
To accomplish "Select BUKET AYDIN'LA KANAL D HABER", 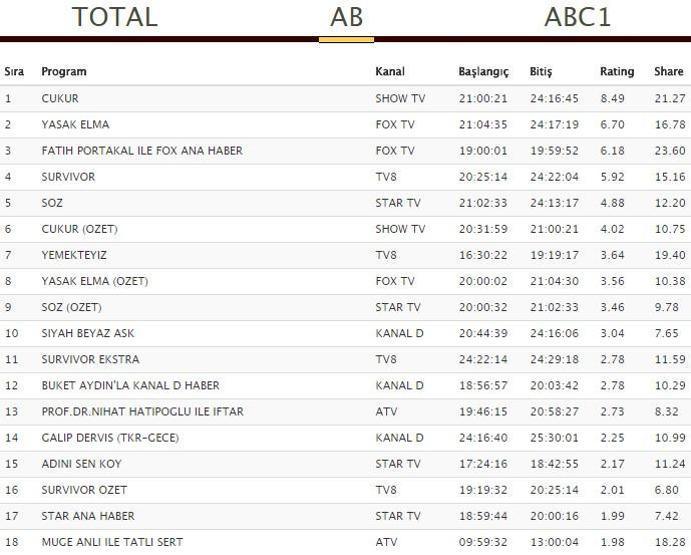I will (x=130, y=385).
